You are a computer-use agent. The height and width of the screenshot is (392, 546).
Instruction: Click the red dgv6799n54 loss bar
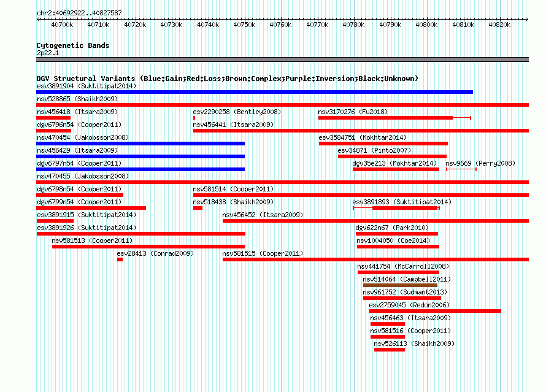click(91, 208)
